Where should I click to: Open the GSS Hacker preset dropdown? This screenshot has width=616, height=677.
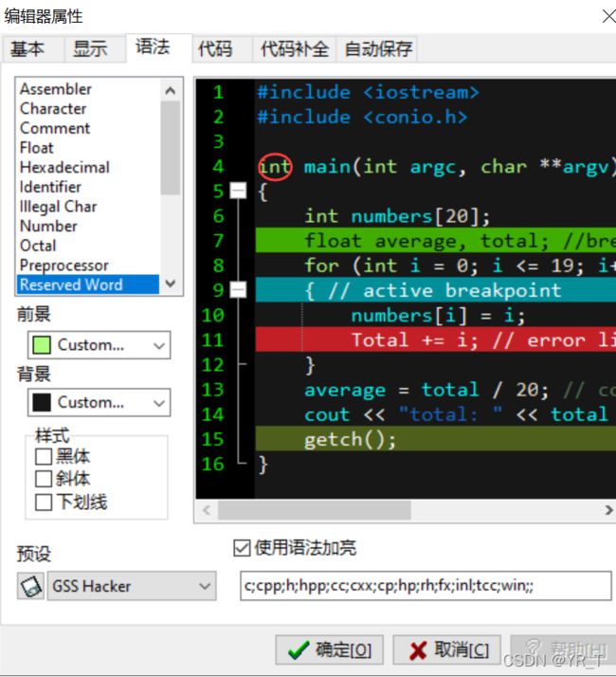point(132,586)
